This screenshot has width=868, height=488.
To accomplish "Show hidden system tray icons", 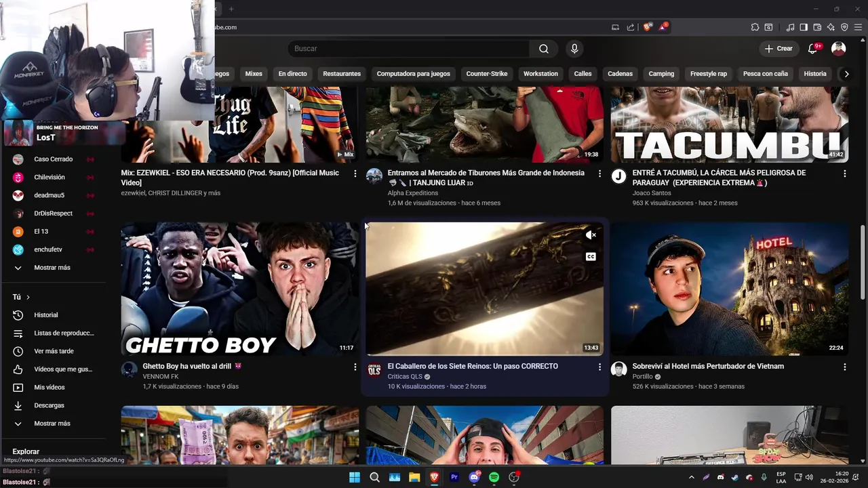I will 691,477.
